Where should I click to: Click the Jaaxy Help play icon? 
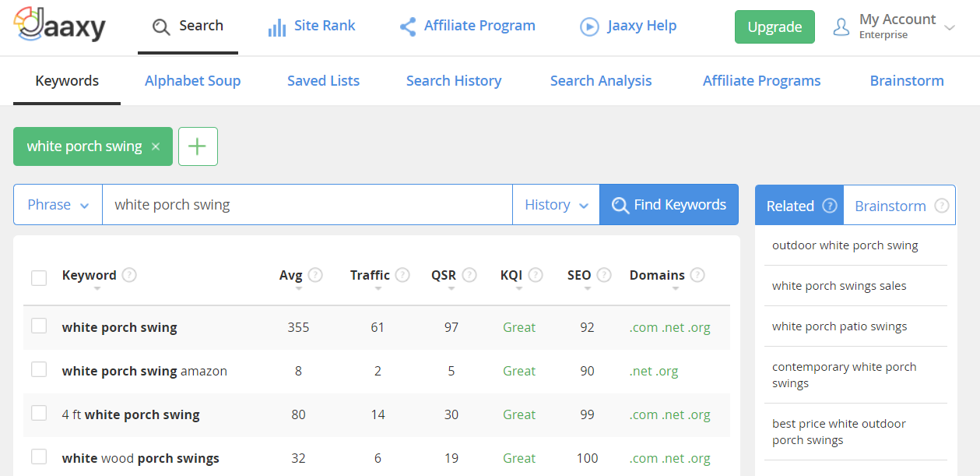coord(589,27)
